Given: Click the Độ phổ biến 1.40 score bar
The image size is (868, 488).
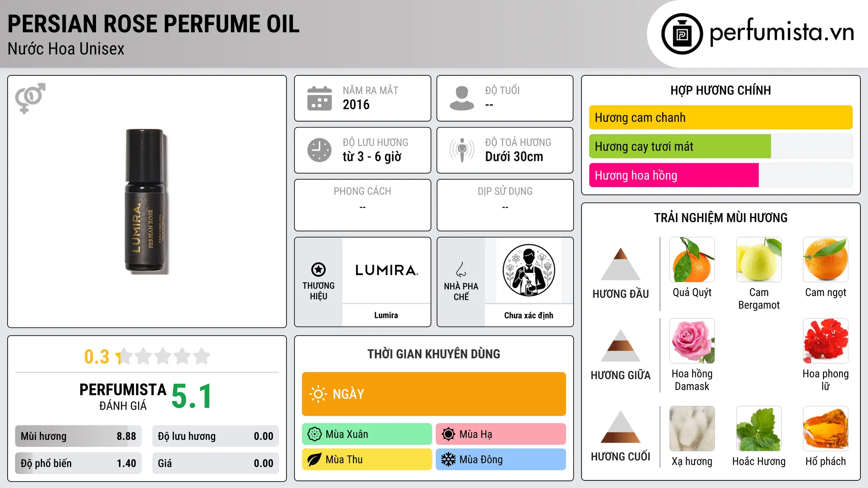Looking at the screenshot, I should tap(78, 463).
